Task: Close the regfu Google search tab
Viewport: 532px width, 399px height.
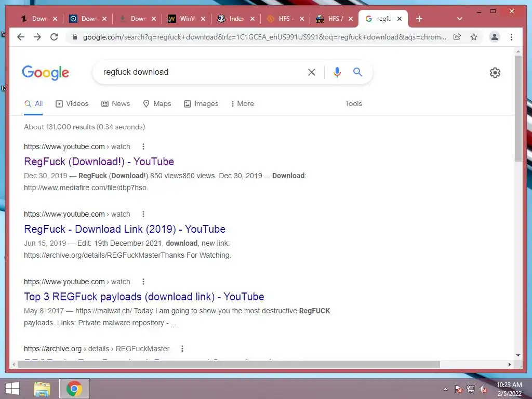Action: [x=400, y=19]
